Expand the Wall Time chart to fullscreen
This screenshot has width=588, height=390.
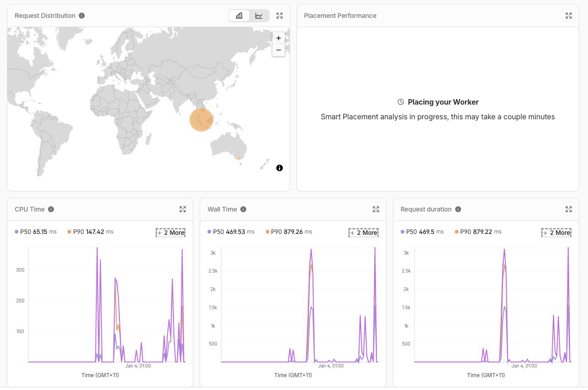click(x=376, y=209)
